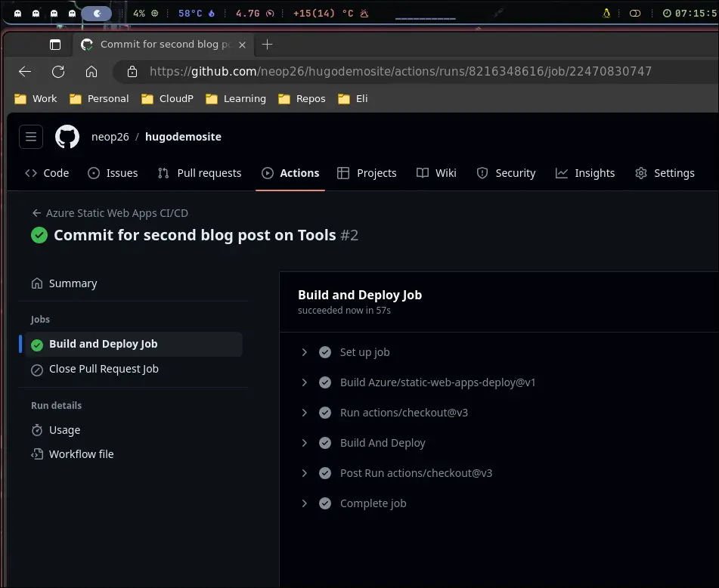Image resolution: width=719 pixels, height=588 pixels.
Task: Open the CloudP bookmarks folder
Action: [x=167, y=98]
